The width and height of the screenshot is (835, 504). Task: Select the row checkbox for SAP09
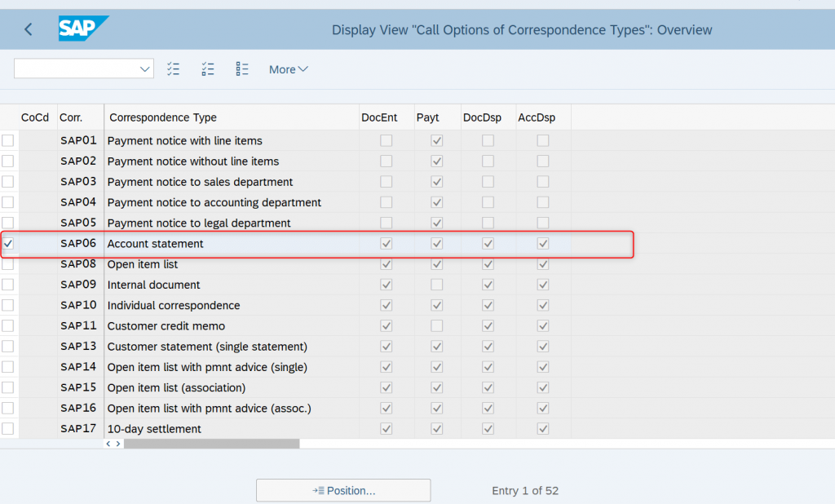pyautogui.click(x=8, y=285)
